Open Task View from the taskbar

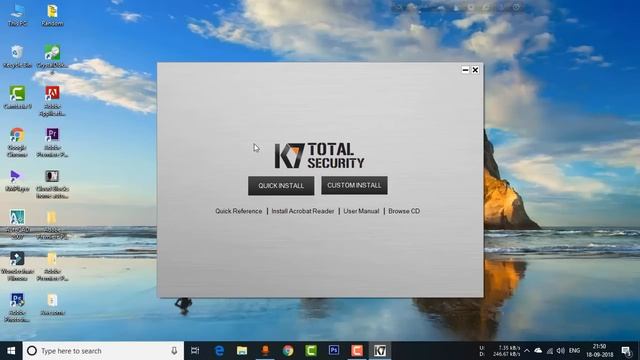tap(195, 351)
